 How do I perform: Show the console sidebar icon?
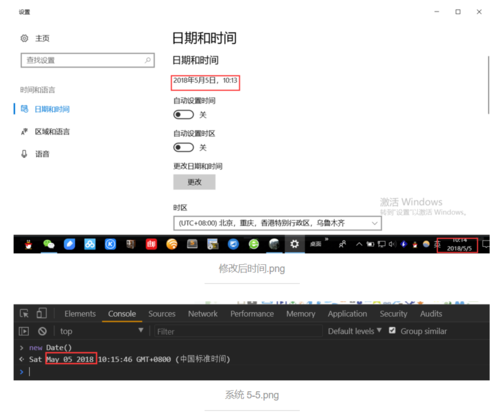[24, 331]
